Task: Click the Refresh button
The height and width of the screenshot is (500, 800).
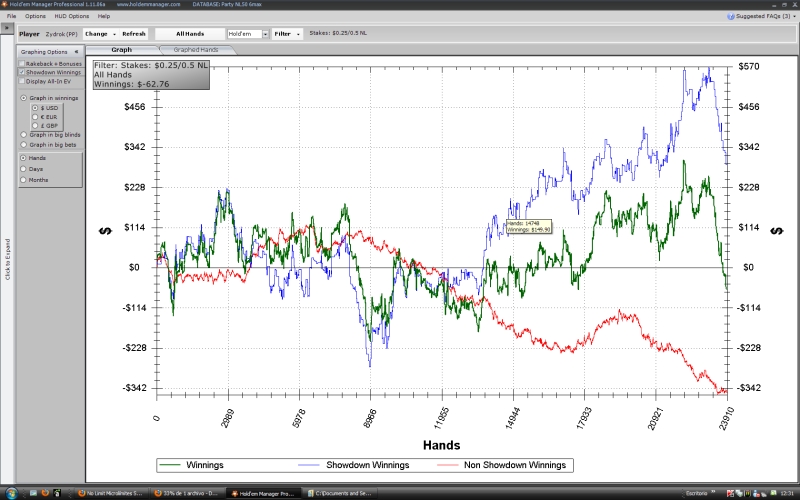Action: (x=135, y=34)
